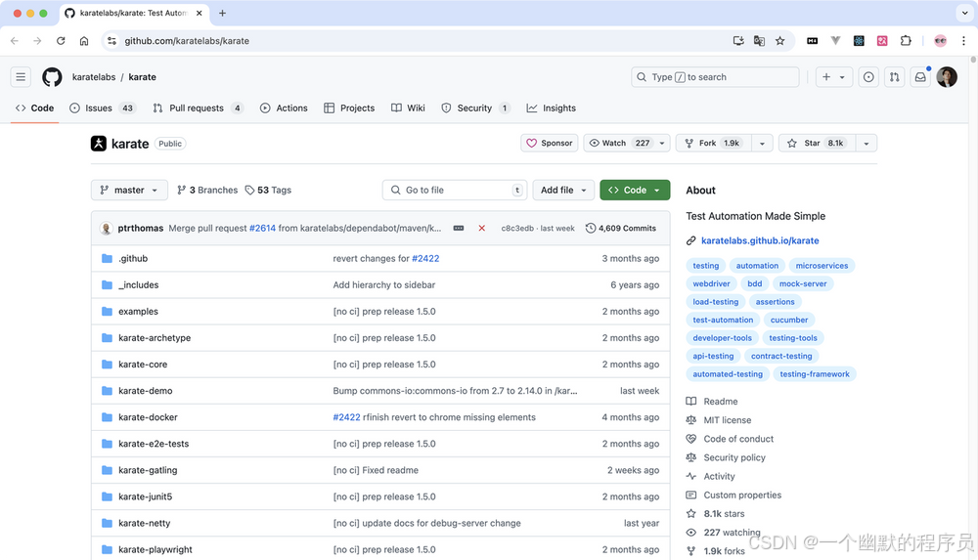Expand the master branch selector
This screenshot has width=978, height=560.
click(129, 191)
